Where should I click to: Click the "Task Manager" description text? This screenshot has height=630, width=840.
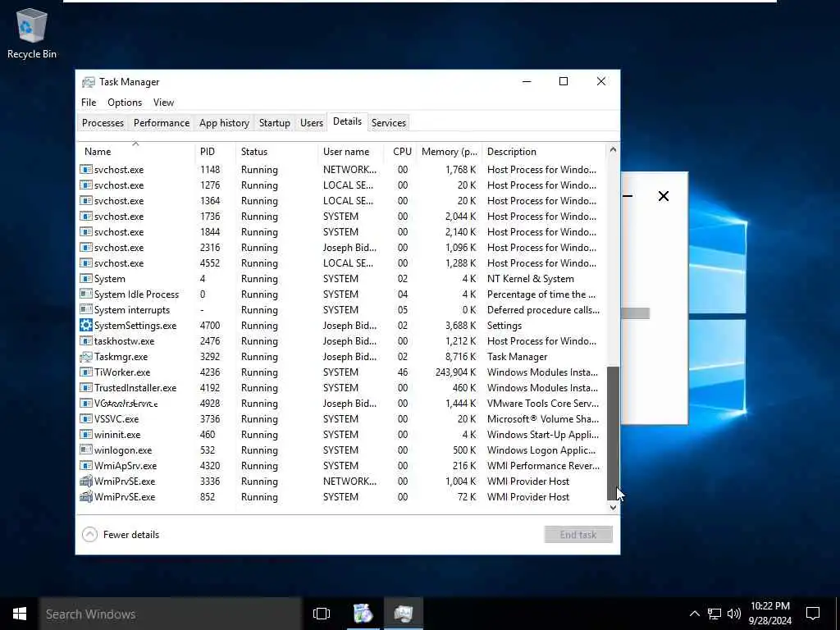(x=517, y=357)
